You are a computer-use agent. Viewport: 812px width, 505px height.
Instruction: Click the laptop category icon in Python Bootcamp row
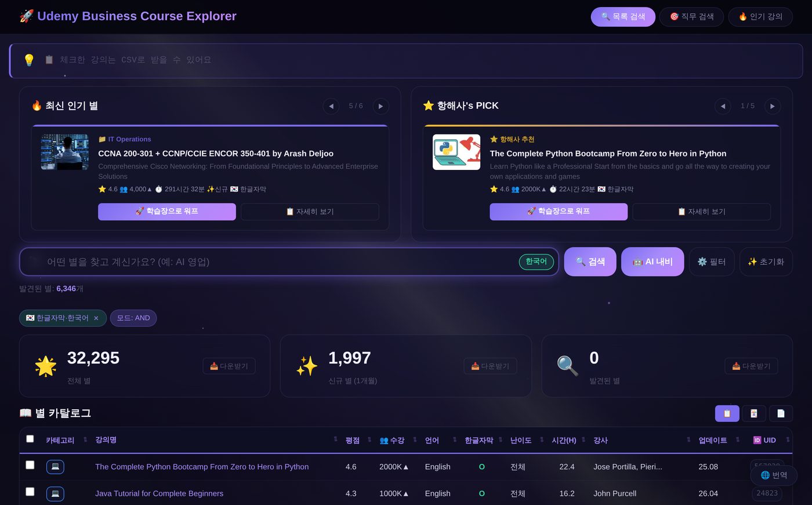[55, 467]
